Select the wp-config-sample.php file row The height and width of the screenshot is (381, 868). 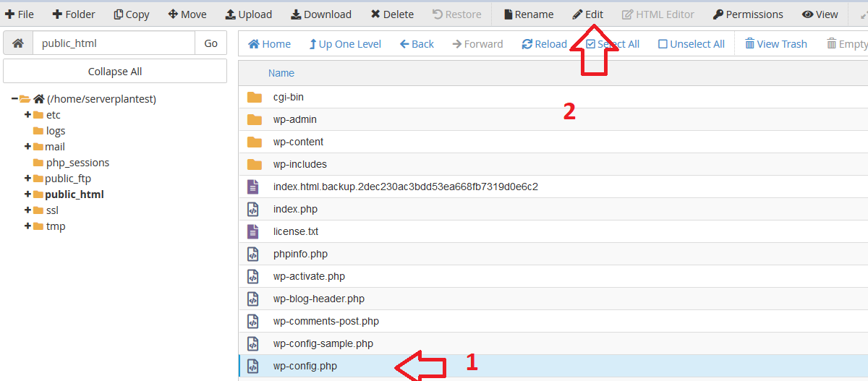tap(323, 343)
